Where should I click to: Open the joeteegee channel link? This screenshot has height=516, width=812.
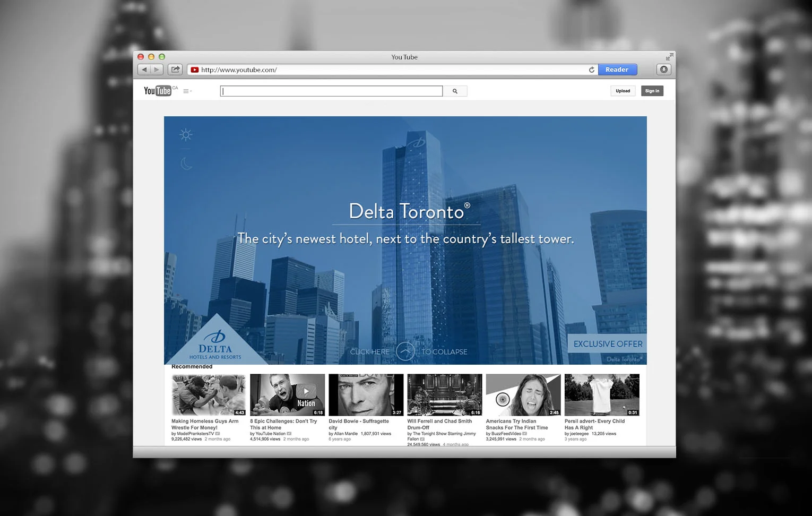point(580,434)
